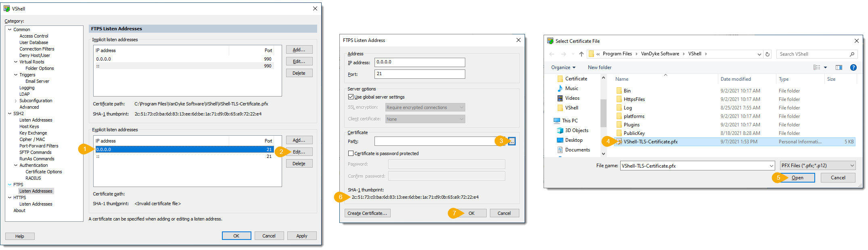
Task: Click the certificate Path browse button
Action: point(512,141)
